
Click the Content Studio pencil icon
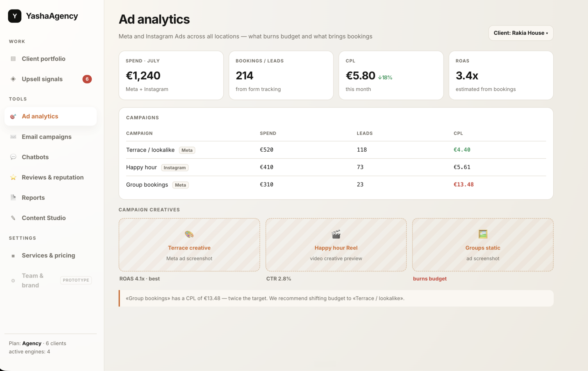click(13, 218)
